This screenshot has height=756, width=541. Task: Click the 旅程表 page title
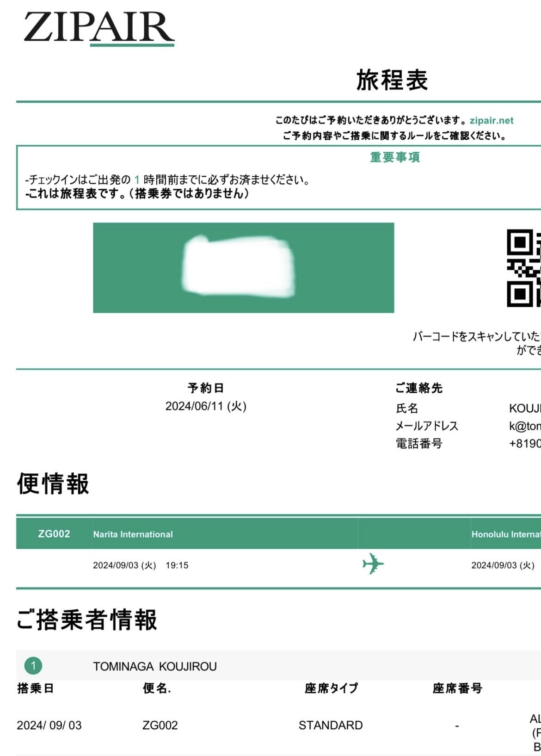pos(392,81)
